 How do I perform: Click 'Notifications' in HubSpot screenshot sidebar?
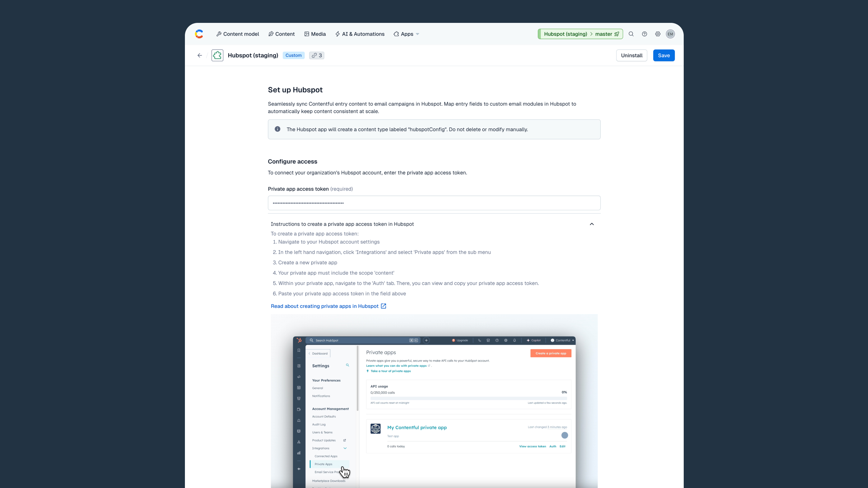[x=321, y=396]
